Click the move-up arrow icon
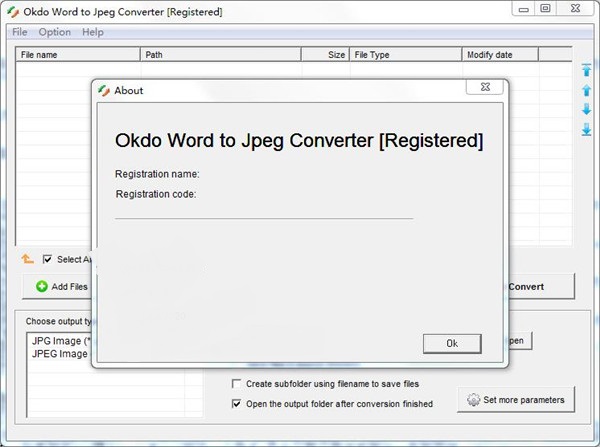The image size is (600, 447). click(x=586, y=90)
